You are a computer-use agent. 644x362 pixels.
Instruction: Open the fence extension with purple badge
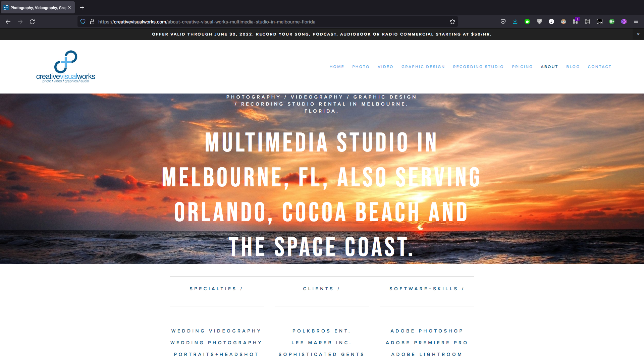pos(576,21)
